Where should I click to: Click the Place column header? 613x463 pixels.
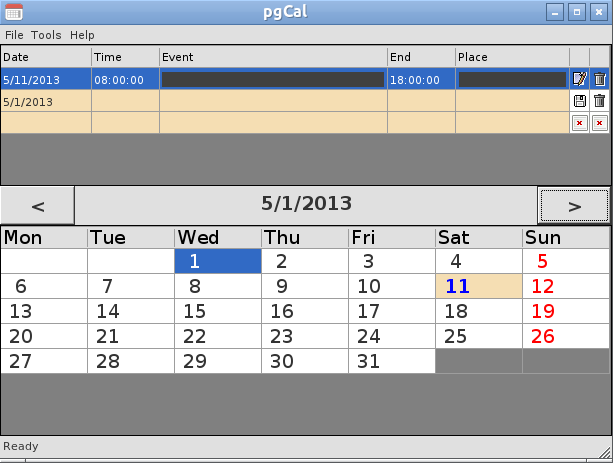[x=512, y=57]
